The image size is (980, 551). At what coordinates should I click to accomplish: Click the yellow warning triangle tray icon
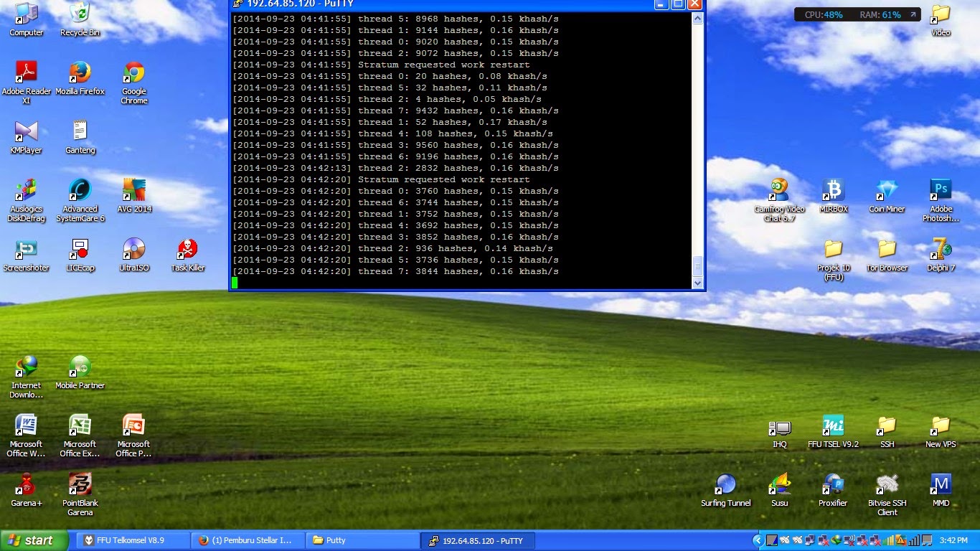point(900,540)
